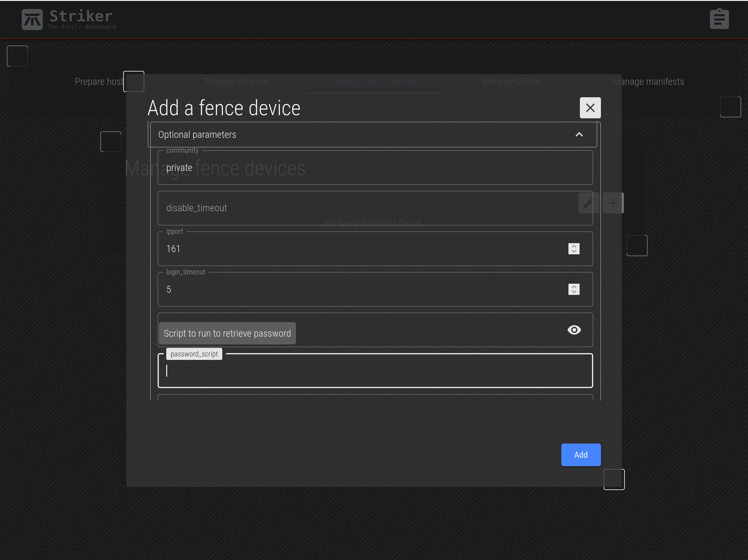Collapse the Optional parameters section
This screenshot has width=748, height=560.
coord(579,134)
